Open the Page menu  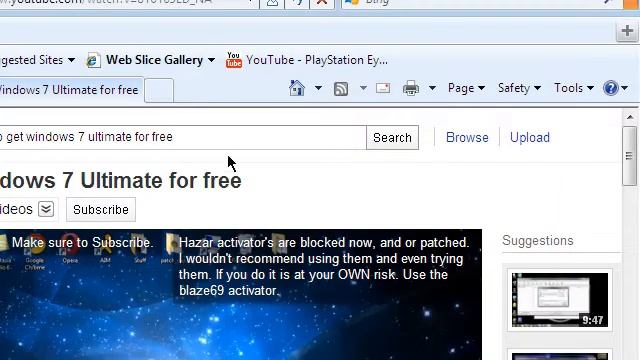point(466,88)
